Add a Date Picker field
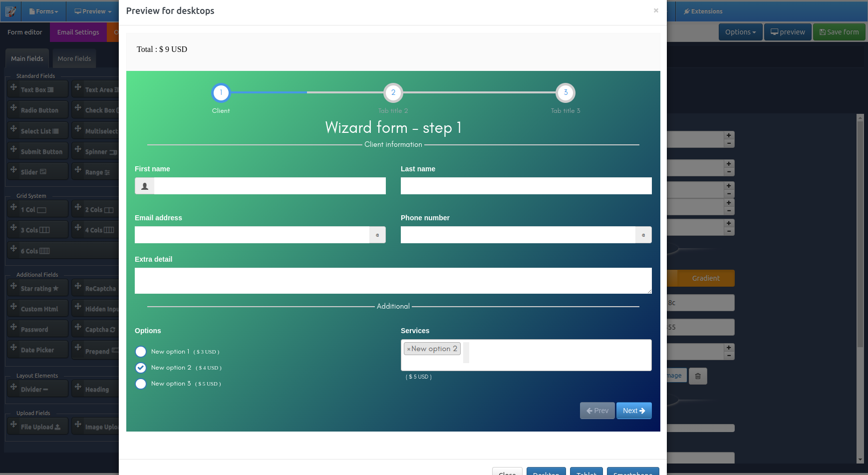The width and height of the screenshot is (868, 475). click(37, 349)
